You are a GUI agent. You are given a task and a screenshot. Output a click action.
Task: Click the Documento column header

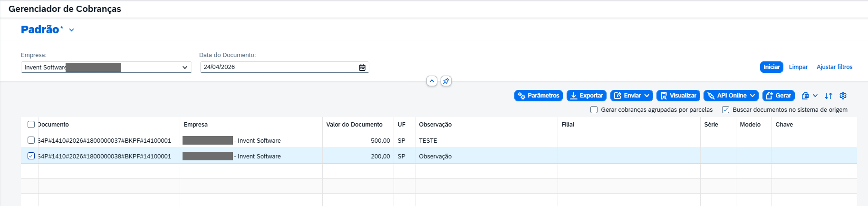pos(109,125)
